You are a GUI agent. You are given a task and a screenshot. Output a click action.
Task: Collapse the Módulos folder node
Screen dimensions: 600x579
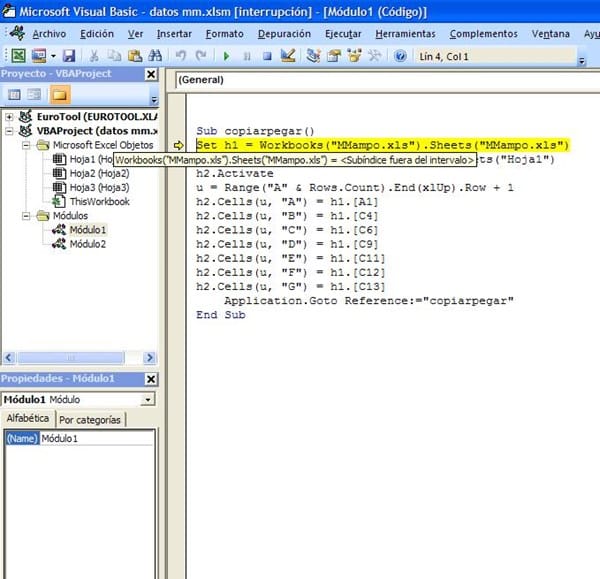coord(27,215)
